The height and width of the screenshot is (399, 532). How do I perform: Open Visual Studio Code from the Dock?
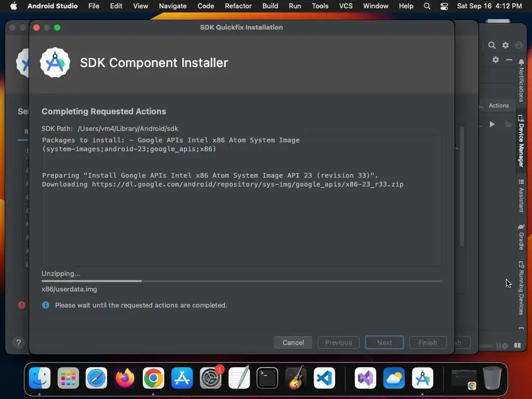click(x=324, y=378)
